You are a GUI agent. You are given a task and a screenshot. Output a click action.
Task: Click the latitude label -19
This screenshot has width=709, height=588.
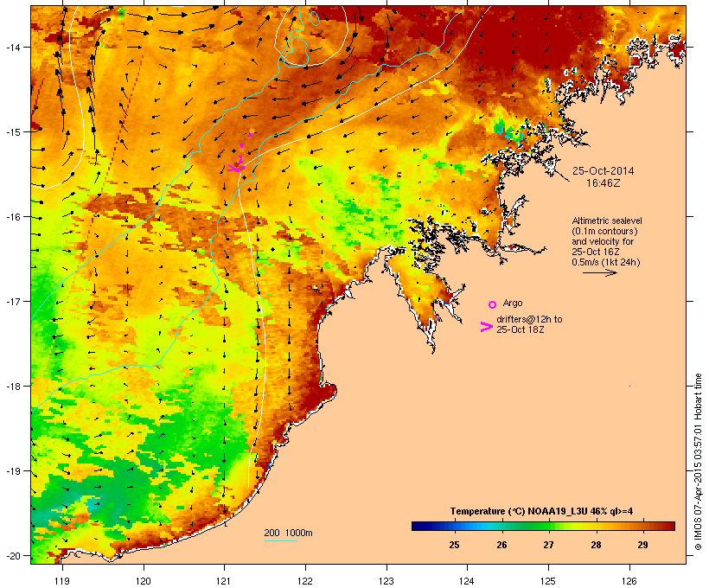coord(12,471)
